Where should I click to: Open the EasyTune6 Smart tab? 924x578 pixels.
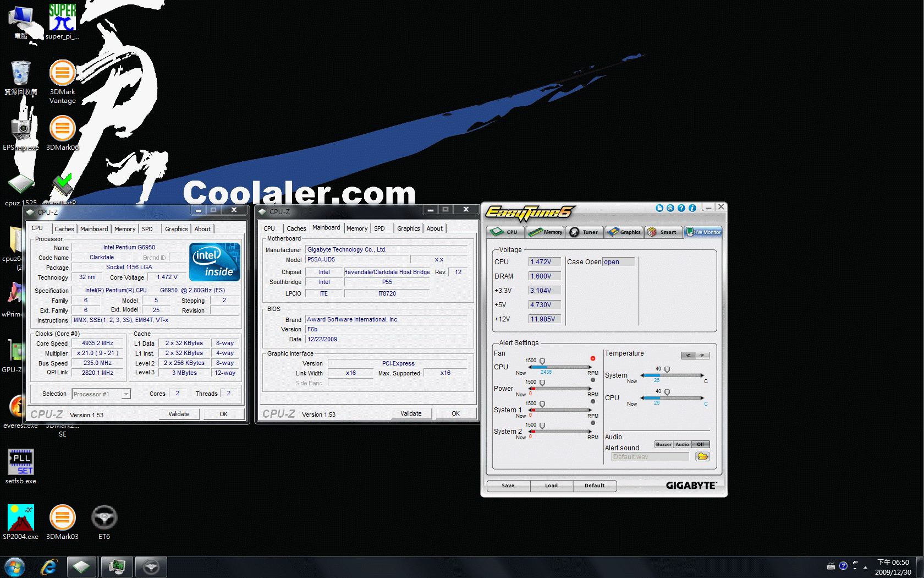pos(664,232)
